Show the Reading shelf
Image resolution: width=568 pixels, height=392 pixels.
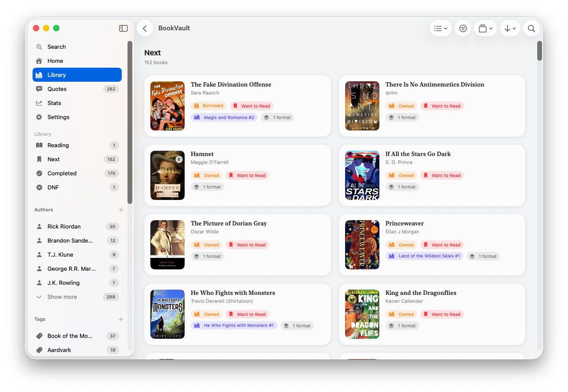click(77, 145)
